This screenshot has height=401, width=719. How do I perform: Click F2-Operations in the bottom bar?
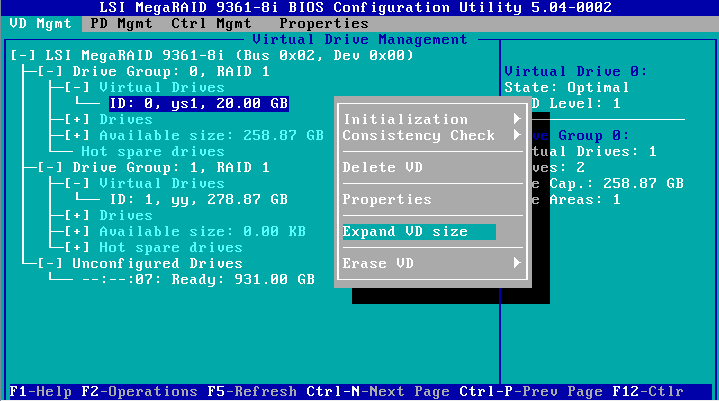click(139, 392)
